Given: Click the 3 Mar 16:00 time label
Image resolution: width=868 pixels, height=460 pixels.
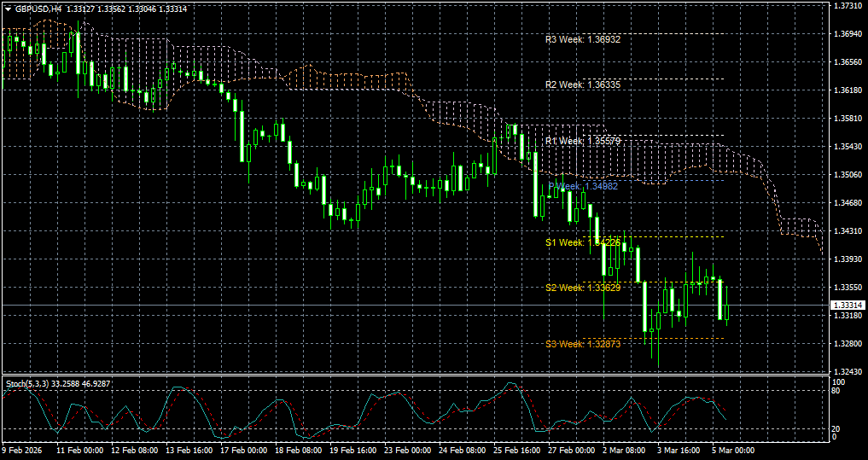Looking at the screenshot, I should 679,451.
